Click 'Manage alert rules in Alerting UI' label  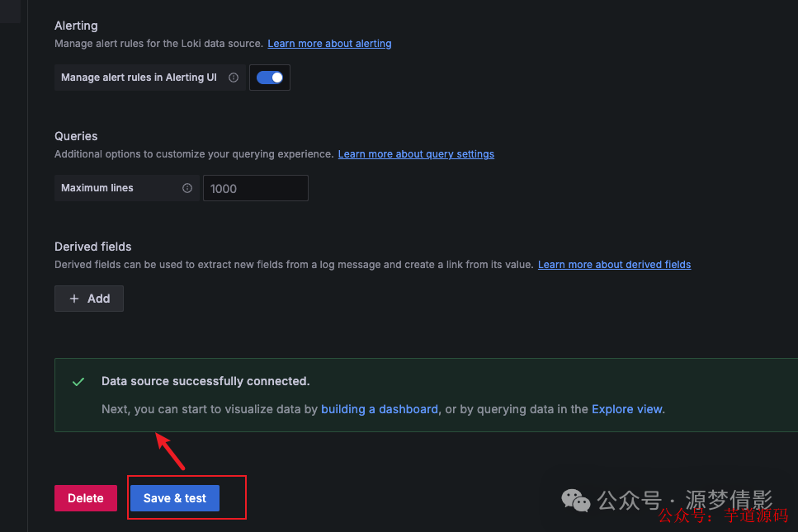coord(139,78)
